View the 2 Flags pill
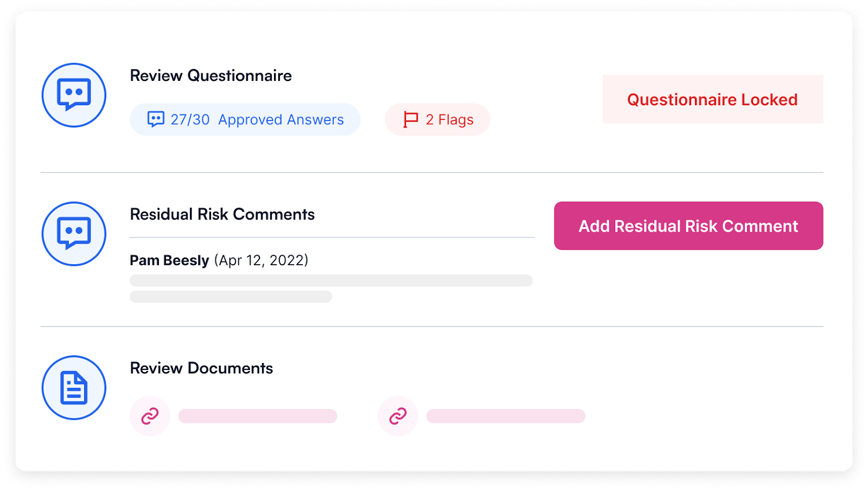Screen dimensions: 868x491 pyautogui.click(x=437, y=119)
